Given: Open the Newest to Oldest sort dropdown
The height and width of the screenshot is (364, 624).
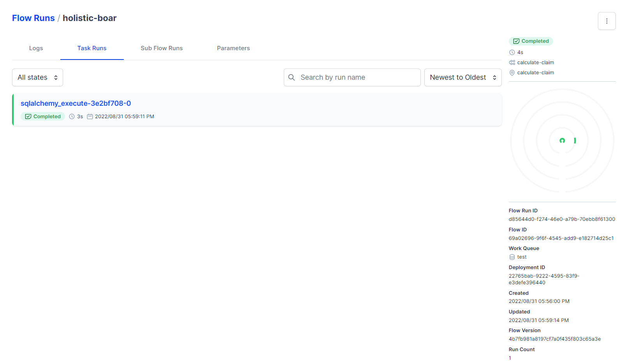Looking at the screenshot, I should tap(463, 77).
